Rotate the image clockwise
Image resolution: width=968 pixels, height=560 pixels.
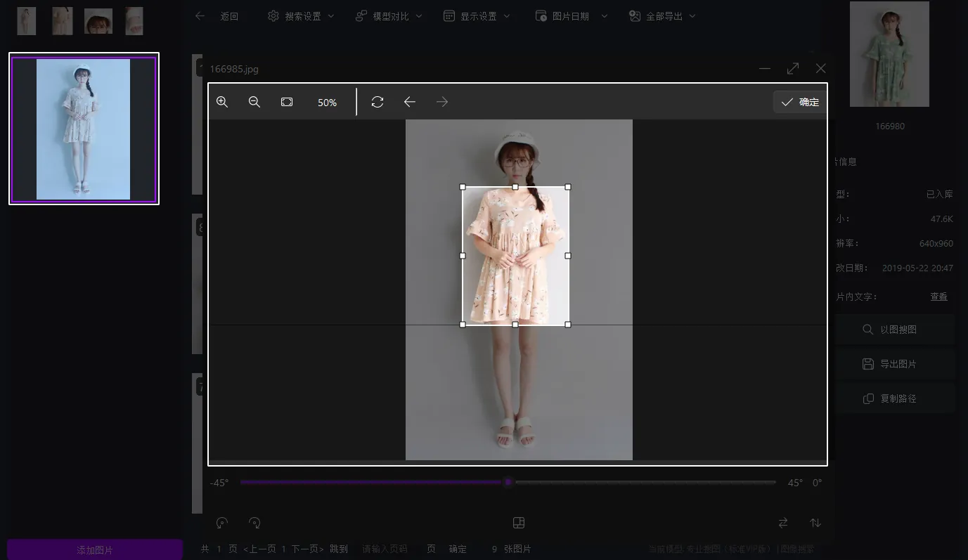coord(254,523)
